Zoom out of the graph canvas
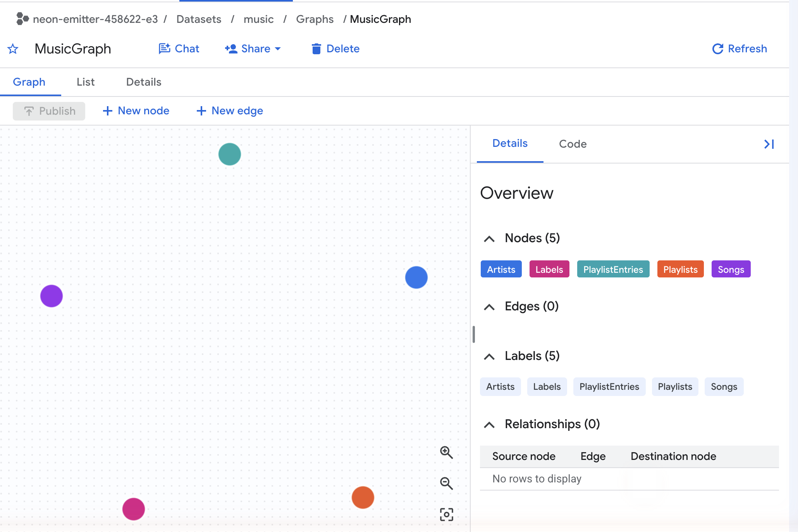Screen dimensions: 798x532 click(x=446, y=483)
